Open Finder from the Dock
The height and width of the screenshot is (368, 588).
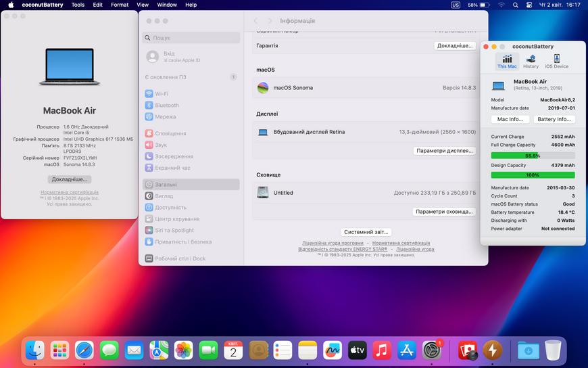click(35, 350)
